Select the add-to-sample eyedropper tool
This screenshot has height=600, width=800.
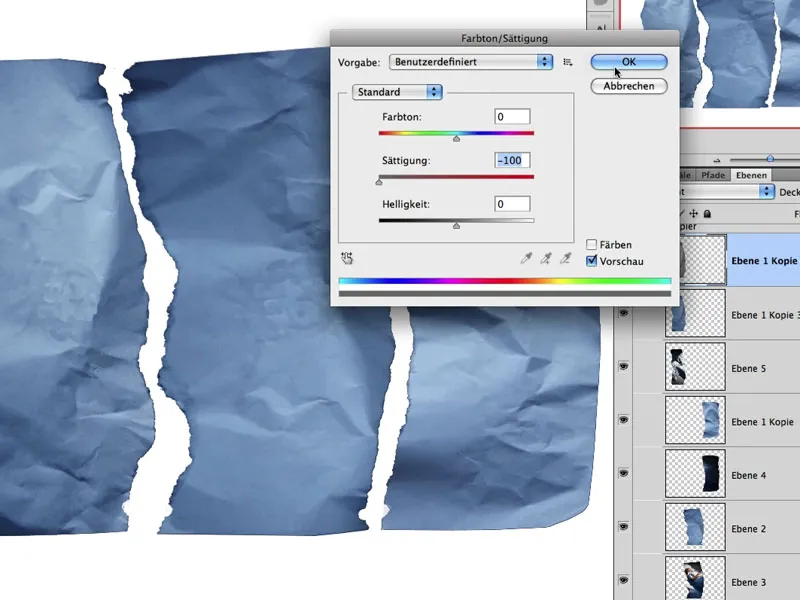pos(546,258)
